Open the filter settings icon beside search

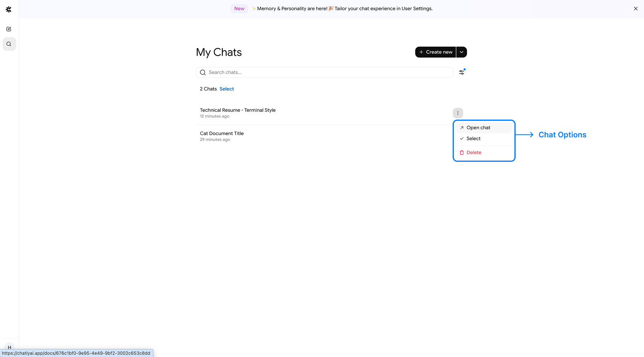coord(461,72)
